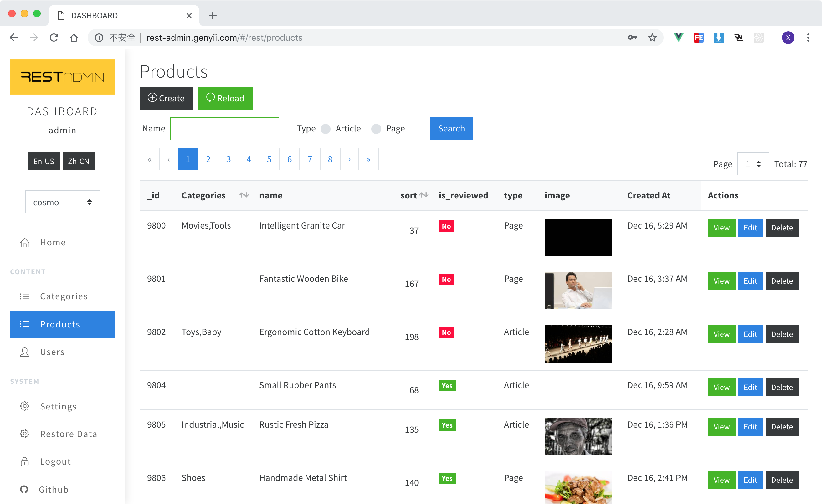Click the Home house icon in sidebar

(25, 243)
